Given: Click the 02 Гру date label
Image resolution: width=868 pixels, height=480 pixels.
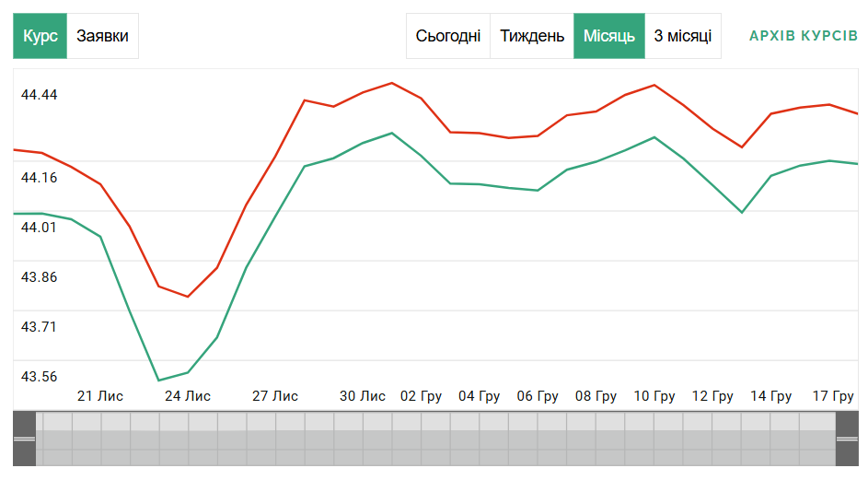Looking at the screenshot, I should 421,396.
